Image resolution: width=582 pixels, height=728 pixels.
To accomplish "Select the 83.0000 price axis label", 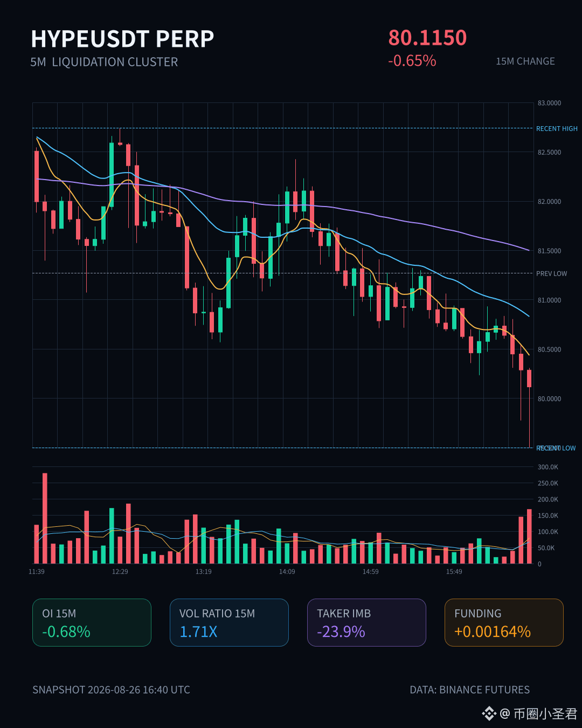I will [549, 103].
